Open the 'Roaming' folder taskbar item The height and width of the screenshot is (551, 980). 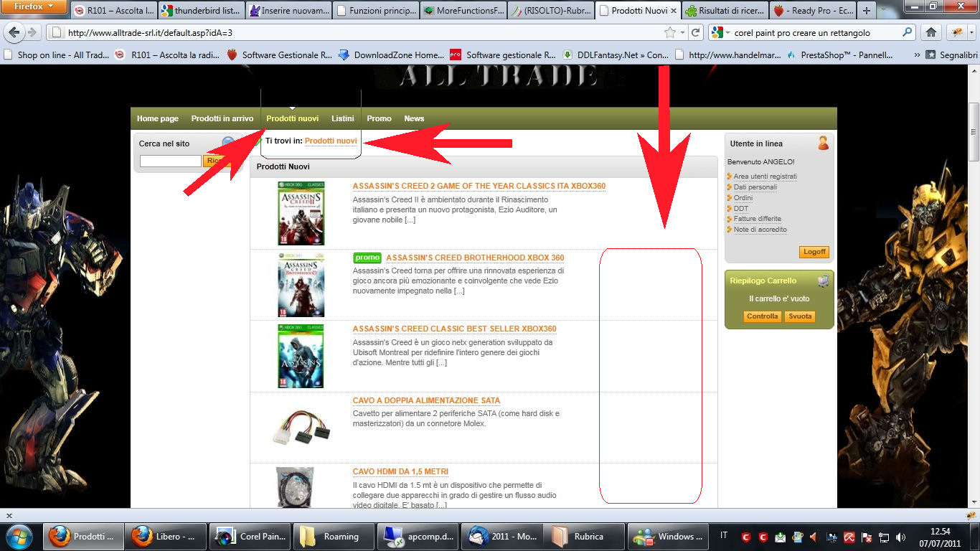(x=334, y=536)
